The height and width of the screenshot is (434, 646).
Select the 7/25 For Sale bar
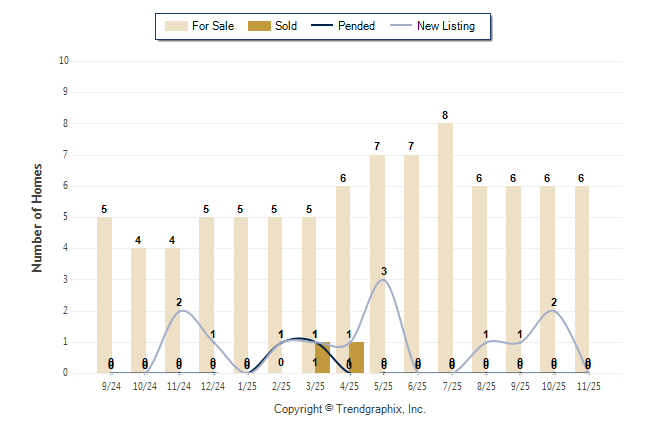point(445,248)
